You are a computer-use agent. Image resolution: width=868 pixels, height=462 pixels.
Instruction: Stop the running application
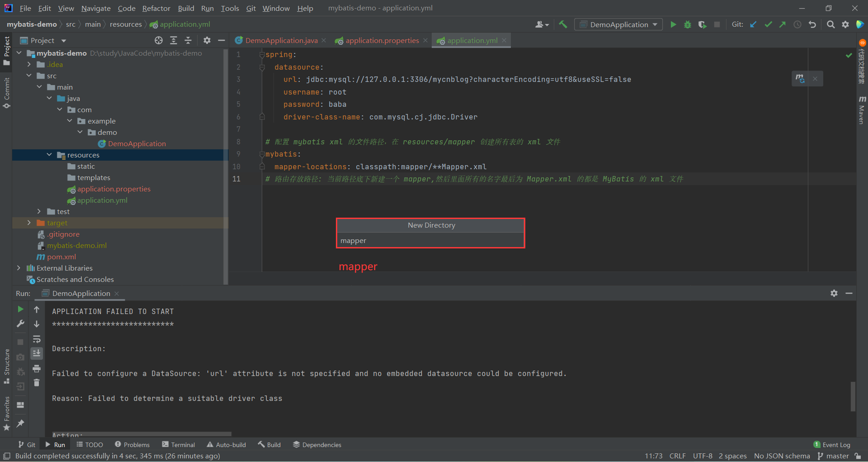[717, 24]
